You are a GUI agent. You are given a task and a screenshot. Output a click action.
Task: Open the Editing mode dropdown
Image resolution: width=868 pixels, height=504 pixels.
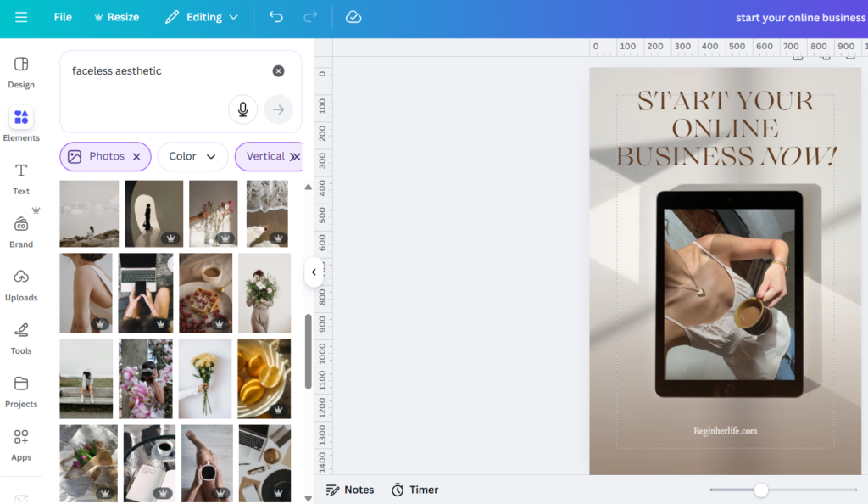(202, 17)
